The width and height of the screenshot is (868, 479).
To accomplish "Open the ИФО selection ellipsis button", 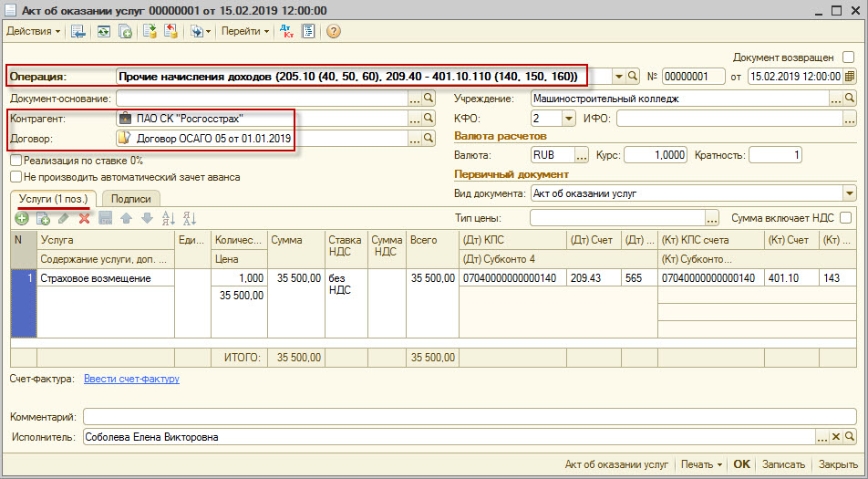I will click(x=850, y=118).
